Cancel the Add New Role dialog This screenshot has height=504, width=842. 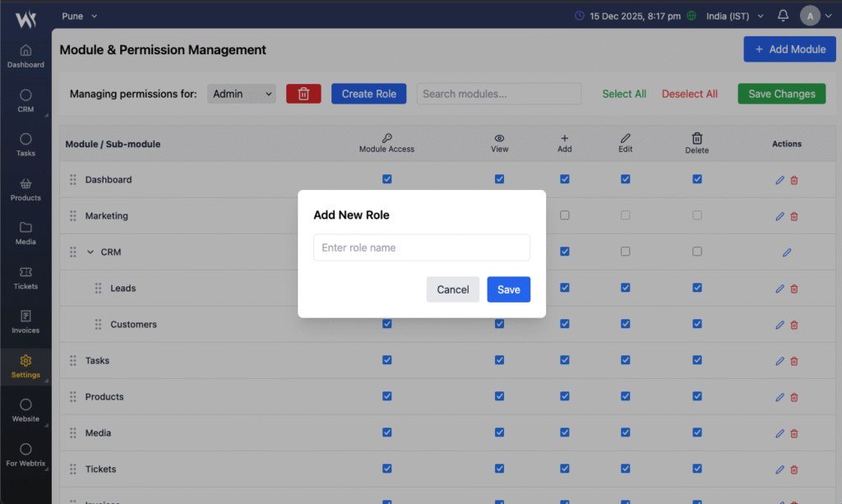click(x=452, y=289)
